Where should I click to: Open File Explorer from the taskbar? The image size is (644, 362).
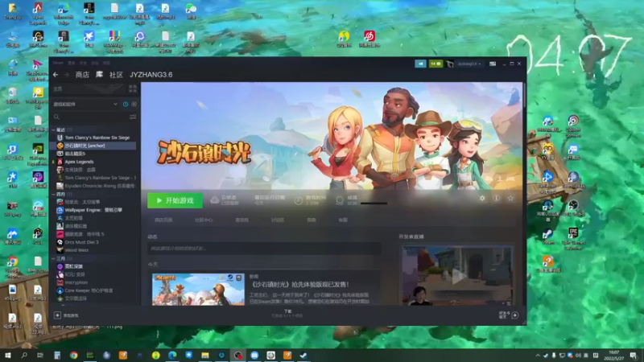pyautogui.click(x=205, y=355)
